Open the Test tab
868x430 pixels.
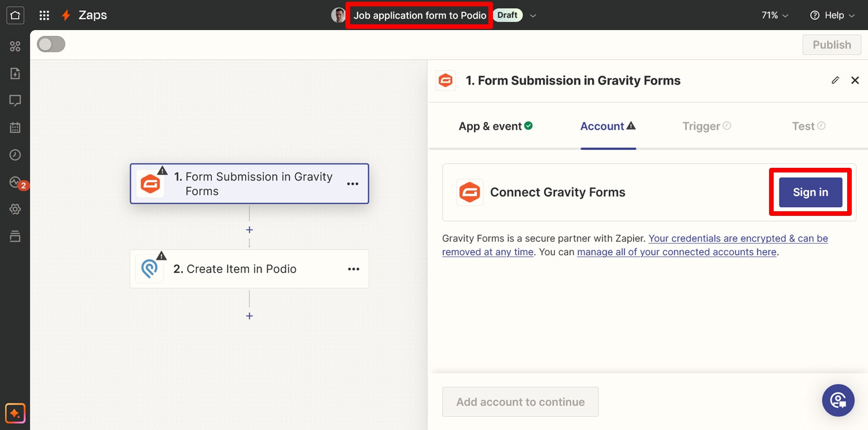tap(808, 126)
